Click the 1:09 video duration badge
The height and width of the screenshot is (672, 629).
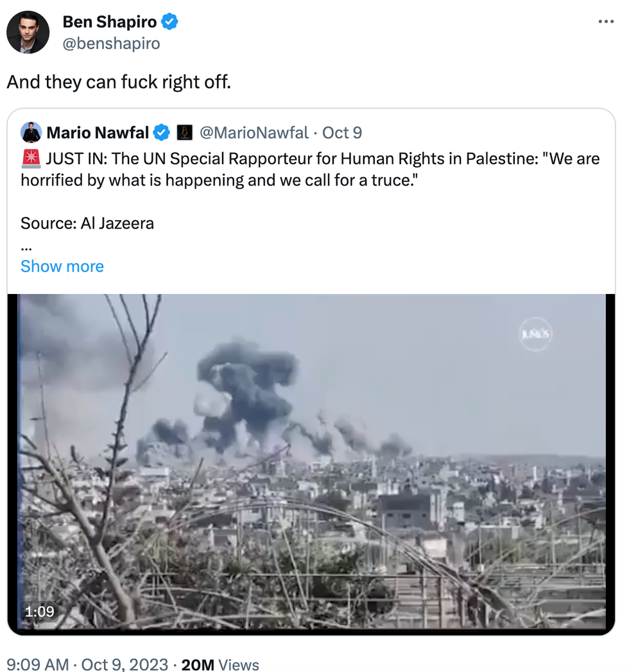39,612
